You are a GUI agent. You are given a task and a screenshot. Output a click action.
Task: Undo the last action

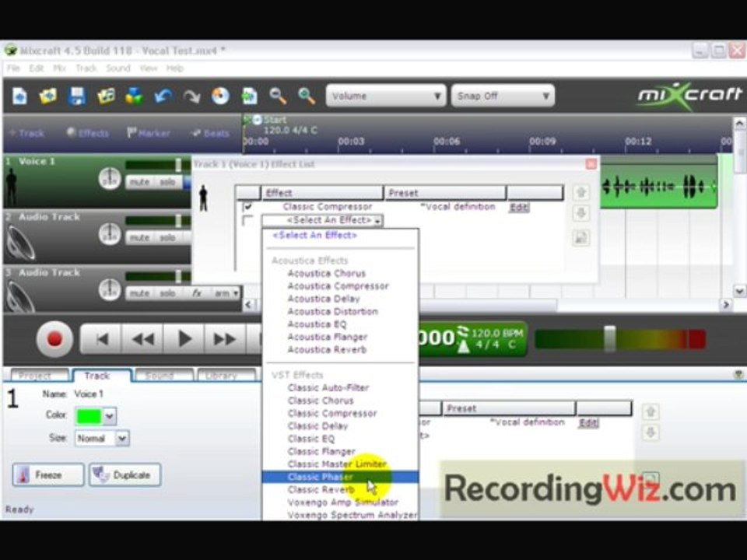point(163,96)
